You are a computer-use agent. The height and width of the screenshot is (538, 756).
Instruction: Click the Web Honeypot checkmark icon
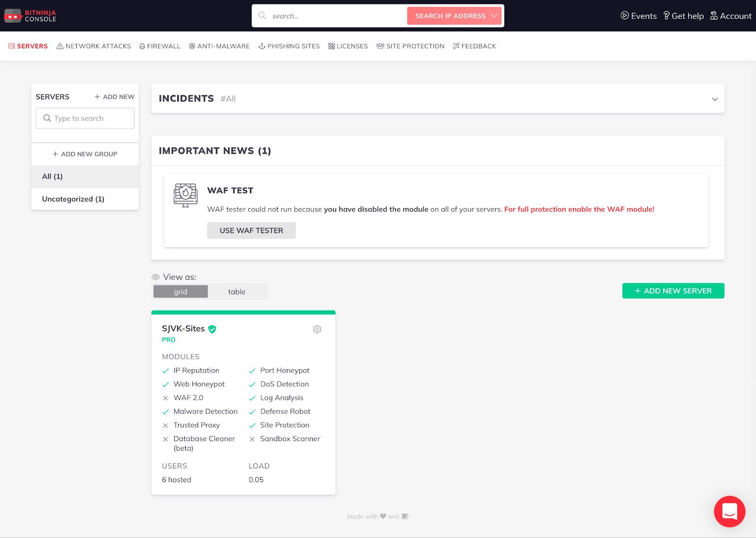[x=165, y=385]
